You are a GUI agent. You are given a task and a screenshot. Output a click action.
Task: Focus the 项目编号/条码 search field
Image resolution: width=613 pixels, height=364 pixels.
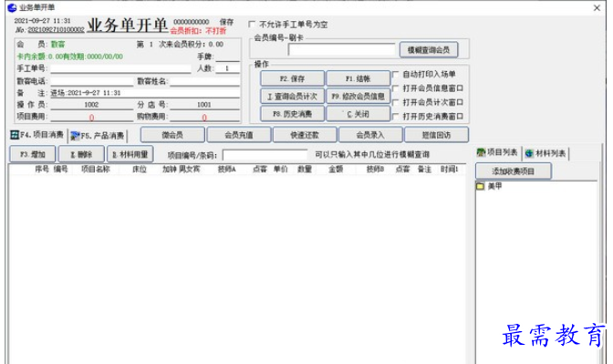pyautogui.click(x=265, y=155)
